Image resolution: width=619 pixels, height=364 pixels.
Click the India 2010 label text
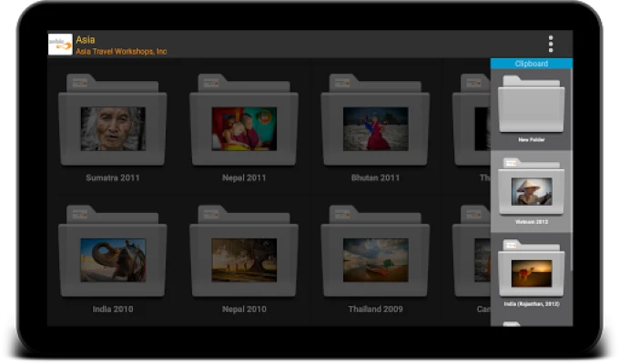112,309
